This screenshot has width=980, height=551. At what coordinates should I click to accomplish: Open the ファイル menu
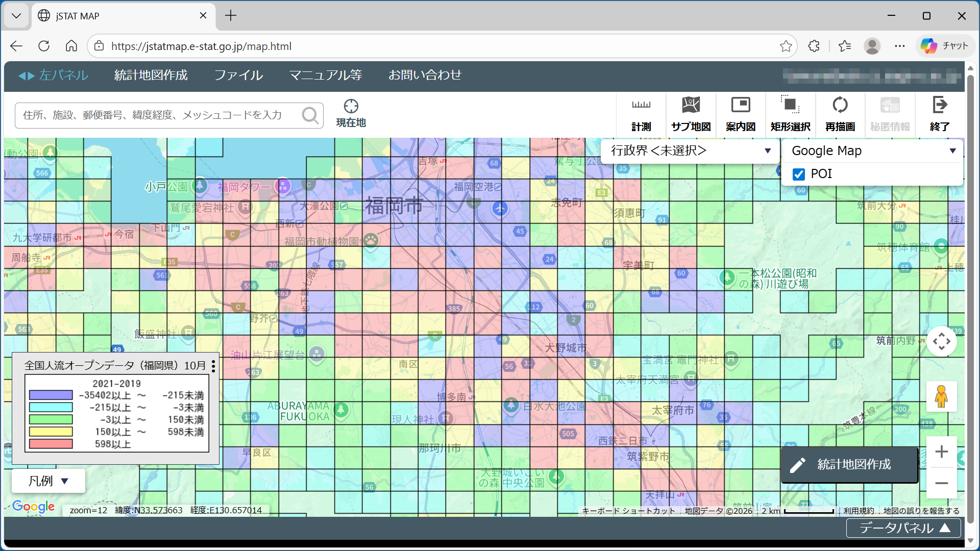click(x=238, y=76)
